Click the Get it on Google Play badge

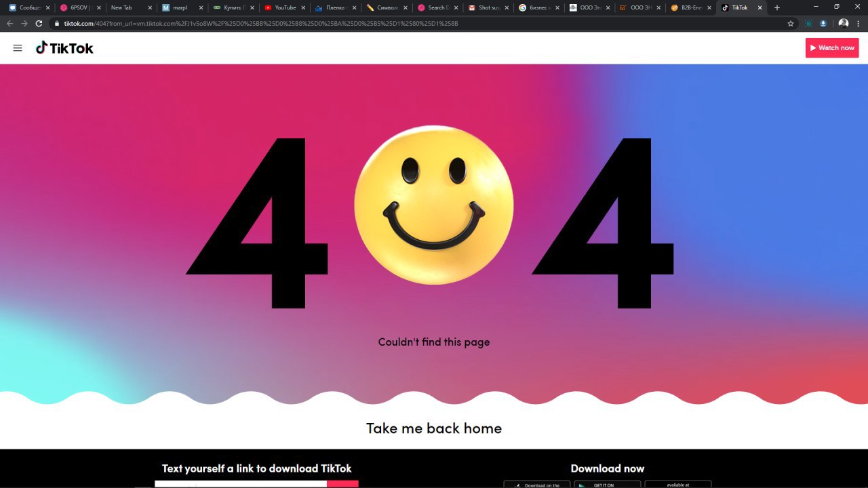pos(608,485)
